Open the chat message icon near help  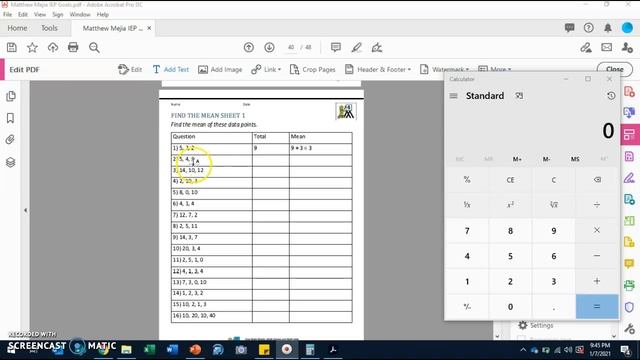point(569,28)
